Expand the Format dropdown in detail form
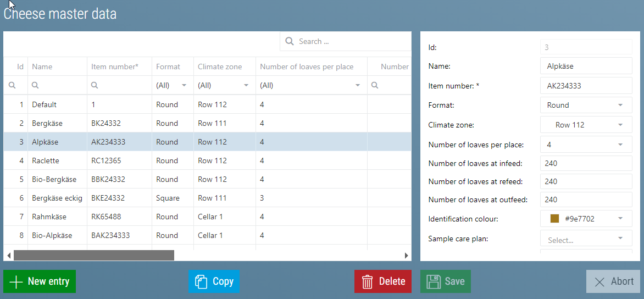Screen dimensions: 644x299 click(620, 106)
